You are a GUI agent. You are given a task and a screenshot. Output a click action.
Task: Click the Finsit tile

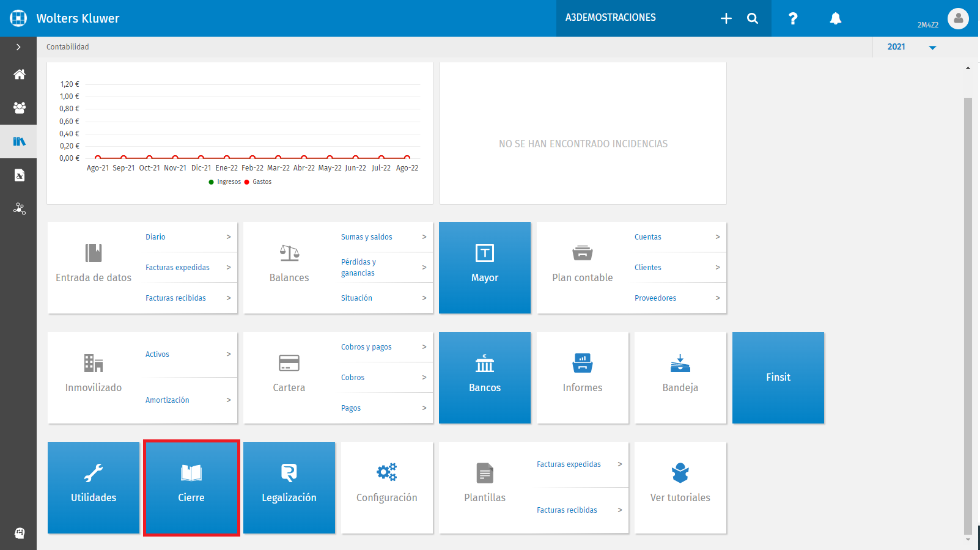(778, 378)
